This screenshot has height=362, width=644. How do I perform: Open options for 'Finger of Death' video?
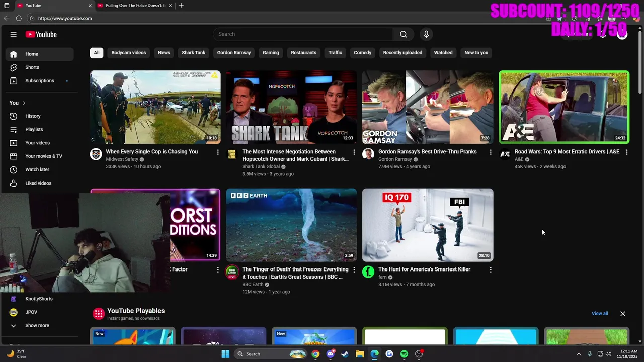[x=354, y=270]
